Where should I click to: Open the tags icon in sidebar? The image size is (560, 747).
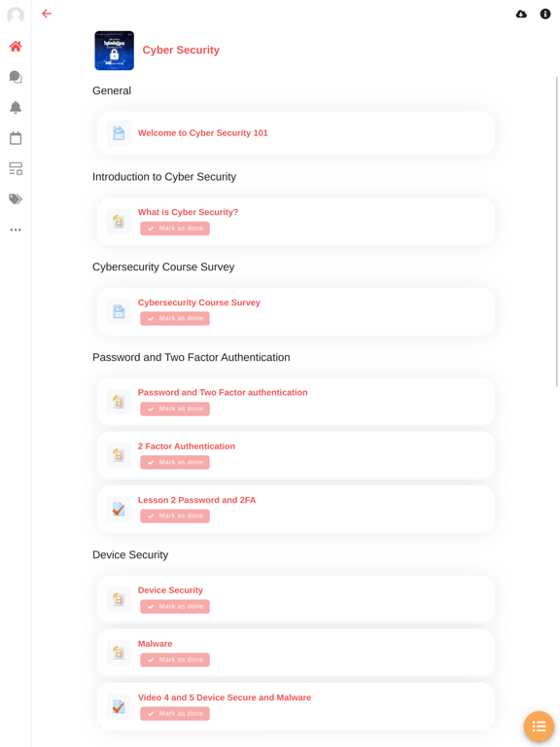click(16, 199)
